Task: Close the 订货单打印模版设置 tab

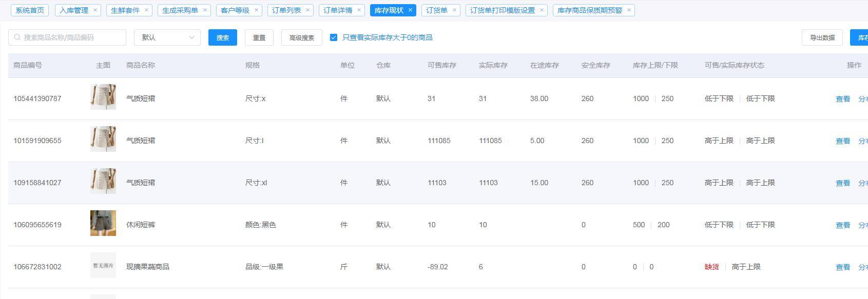Action: click(x=542, y=10)
